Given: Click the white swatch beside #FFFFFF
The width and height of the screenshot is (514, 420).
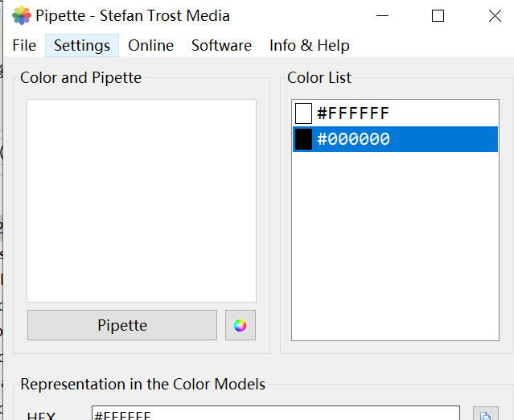Looking at the screenshot, I should (x=303, y=113).
